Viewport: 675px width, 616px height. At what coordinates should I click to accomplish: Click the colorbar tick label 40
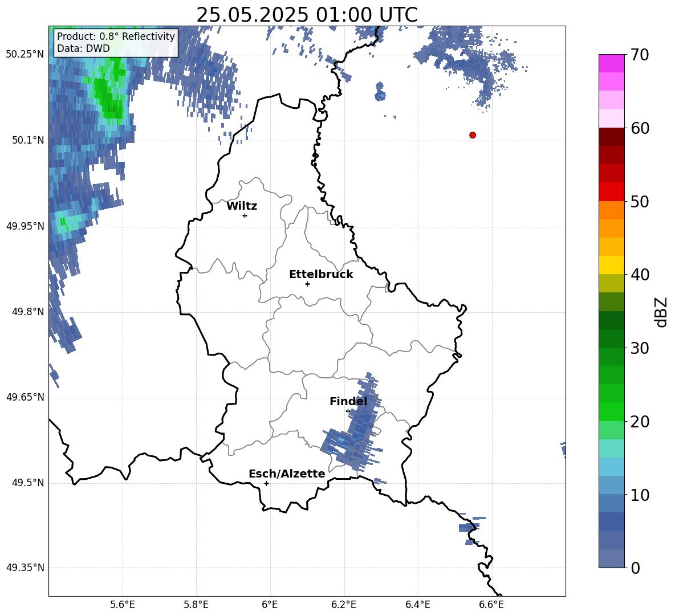point(640,275)
